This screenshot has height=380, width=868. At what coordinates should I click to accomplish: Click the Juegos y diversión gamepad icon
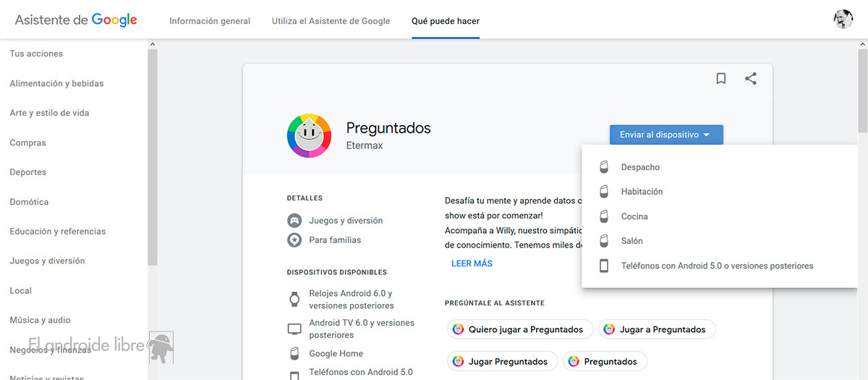(294, 221)
